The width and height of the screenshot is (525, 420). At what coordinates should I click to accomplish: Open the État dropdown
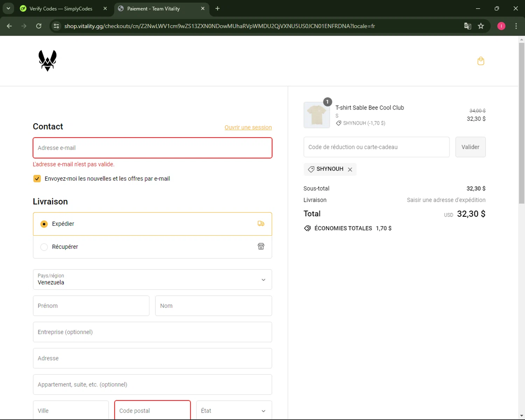click(234, 411)
